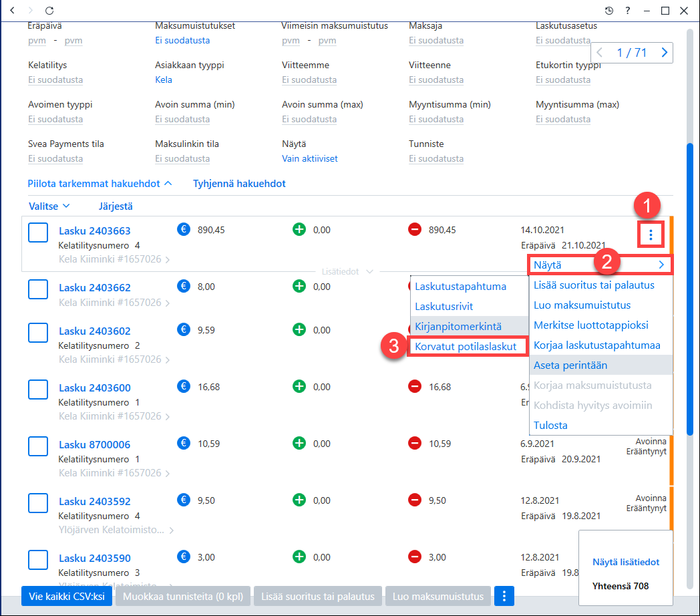Screen dimensions: 700x616
Task: Click the euro icon for Lasku 2403600
Action: [184, 386]
